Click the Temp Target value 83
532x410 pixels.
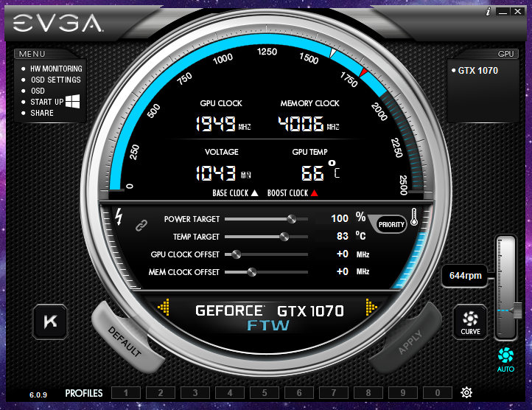(x=343, y=236)
